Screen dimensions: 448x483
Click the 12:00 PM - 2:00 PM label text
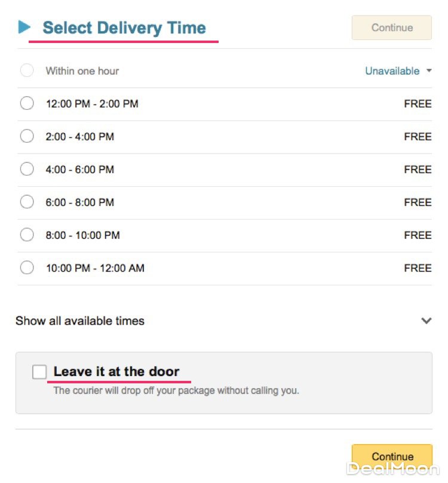[x=92, y=104]
